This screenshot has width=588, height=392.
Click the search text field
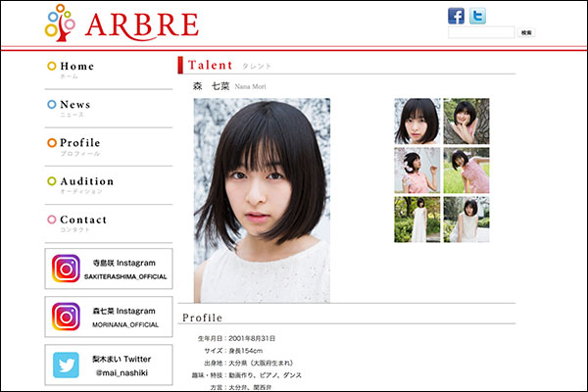coord(480,32)
